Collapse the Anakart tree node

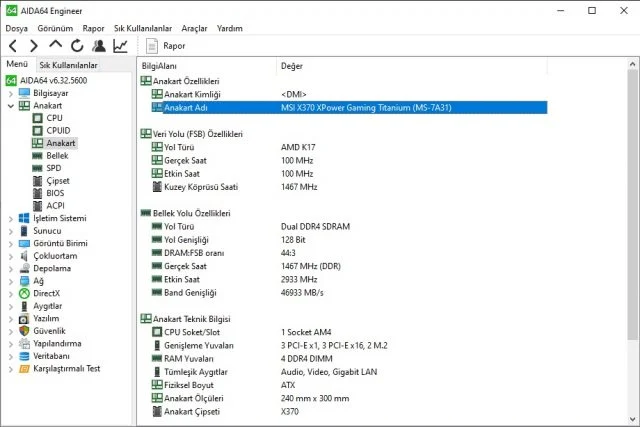coord(11,106)
